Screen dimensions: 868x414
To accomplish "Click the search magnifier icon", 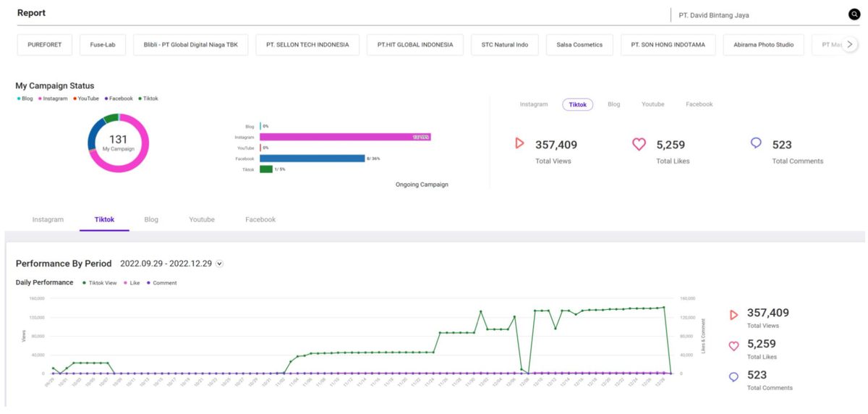I will tap(854, 14).
